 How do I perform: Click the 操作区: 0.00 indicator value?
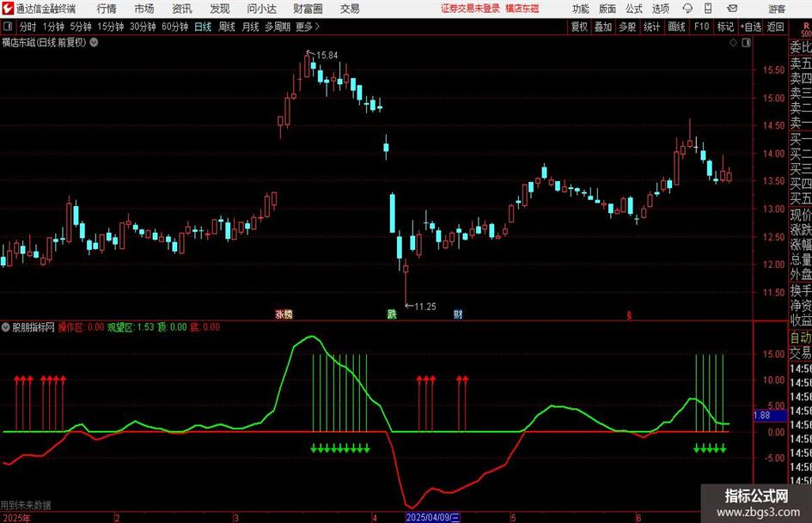pos(82,327)
